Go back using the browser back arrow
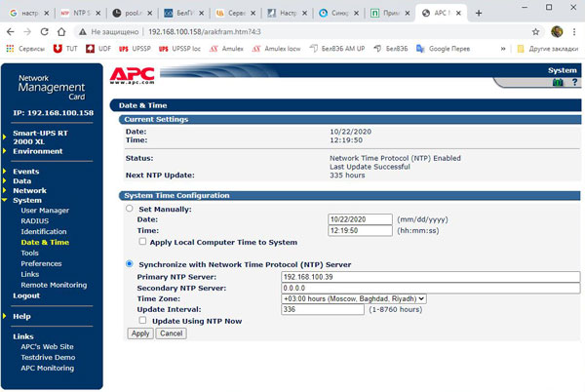 (x=11, y=31)
